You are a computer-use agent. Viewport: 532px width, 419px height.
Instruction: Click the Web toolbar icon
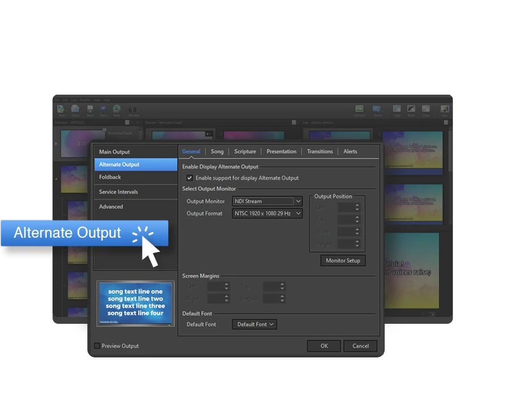(117, 109)
